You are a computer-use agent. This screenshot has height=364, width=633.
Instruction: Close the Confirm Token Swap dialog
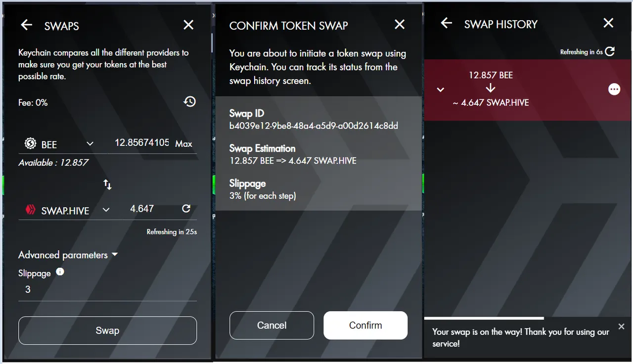pos(400,24)
